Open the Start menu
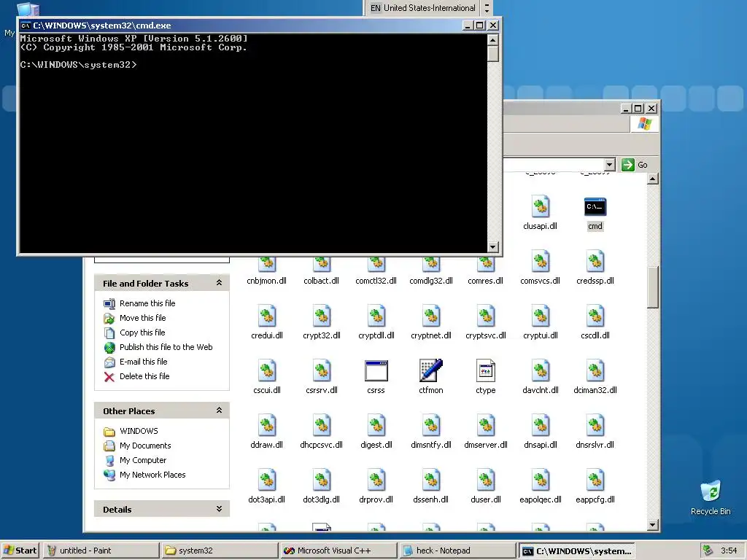 20,551
